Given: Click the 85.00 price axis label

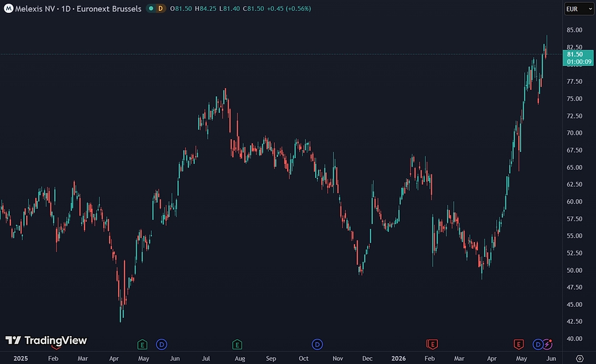Looking at the screenshot, I should [x=574, y=30].
